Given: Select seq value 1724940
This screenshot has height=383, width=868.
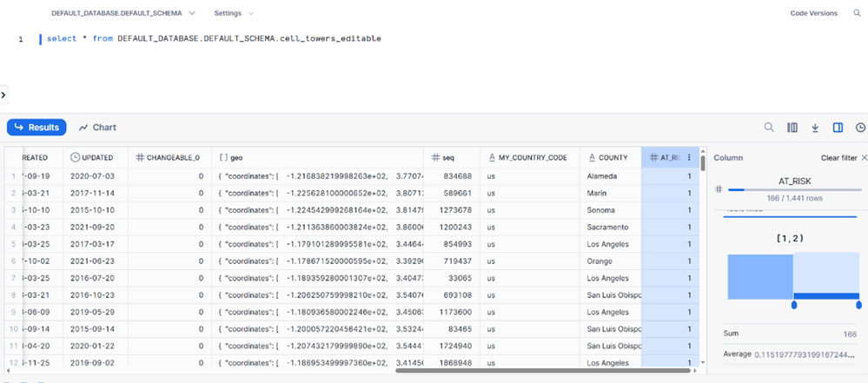Looking at the screenshot, I should tap(452, 346).
